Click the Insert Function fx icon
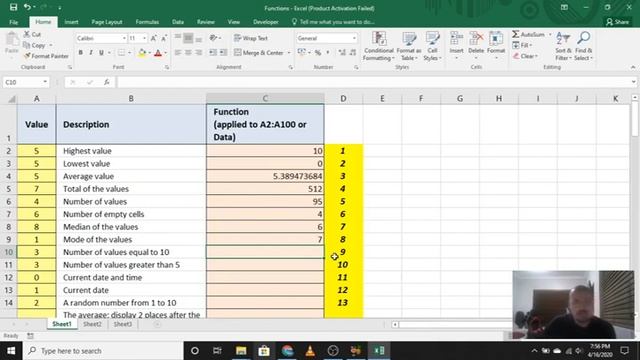The width and height of the screenshot is (640, 360). 107,82
